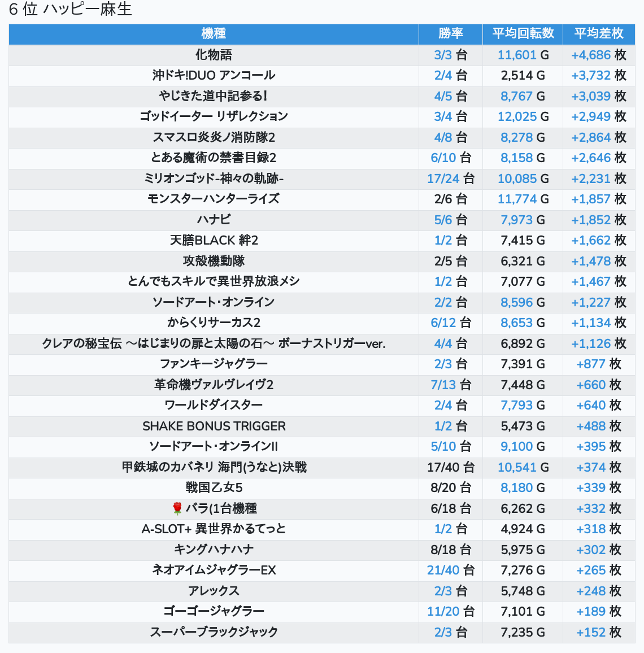Click the +660 枚 difference value

[599, 385]
